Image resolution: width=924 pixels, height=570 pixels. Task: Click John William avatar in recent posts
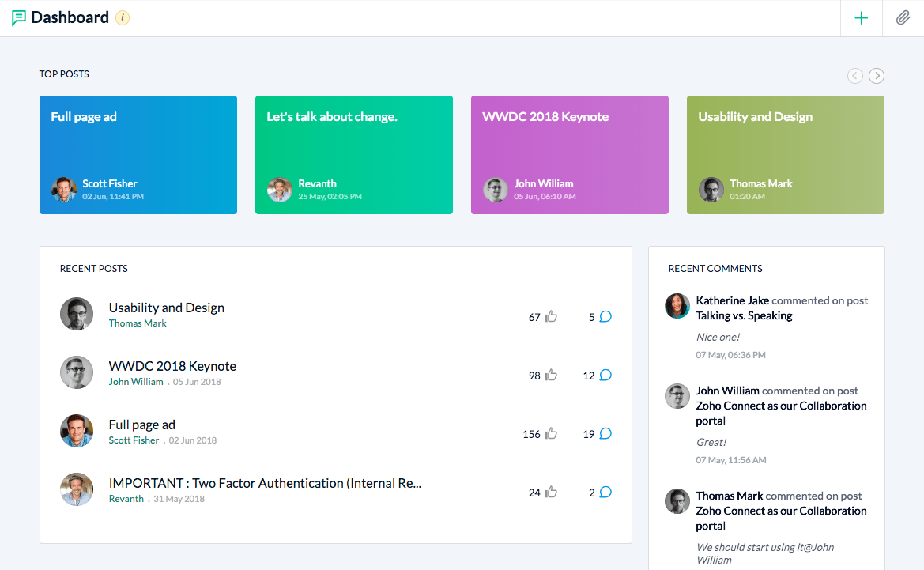(x=77, y=372)
